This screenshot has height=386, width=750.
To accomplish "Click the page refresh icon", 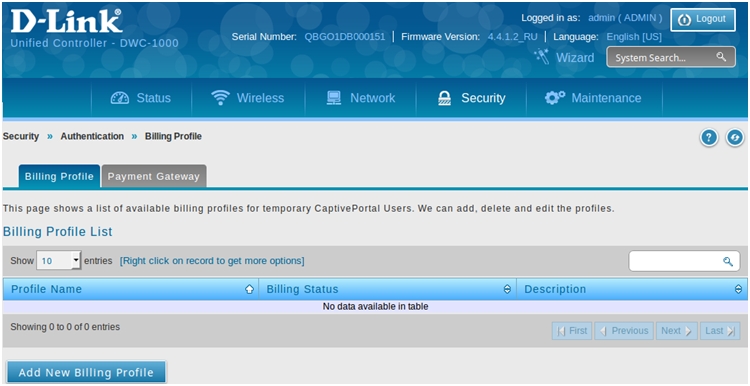I will [735, 138].
